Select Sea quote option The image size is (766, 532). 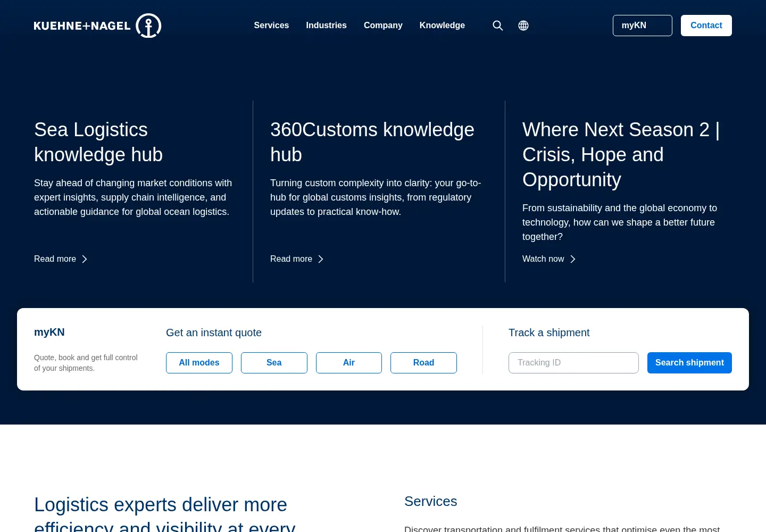click(x=274, y=363)
